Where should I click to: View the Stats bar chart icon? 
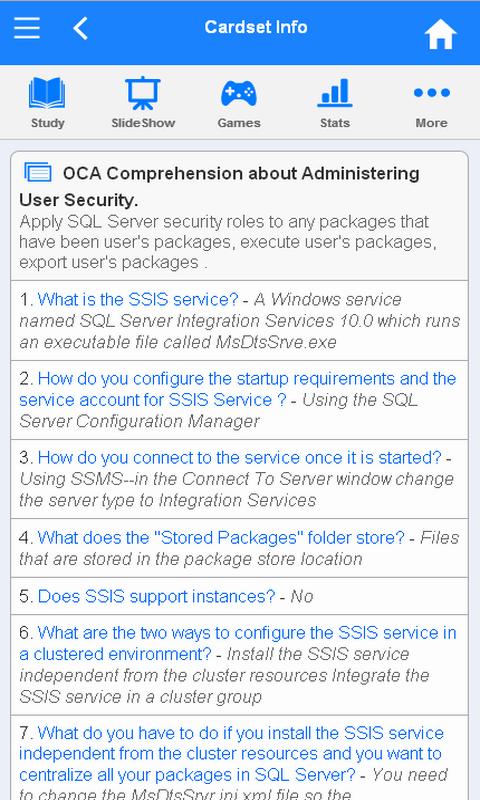pos(335,93)
